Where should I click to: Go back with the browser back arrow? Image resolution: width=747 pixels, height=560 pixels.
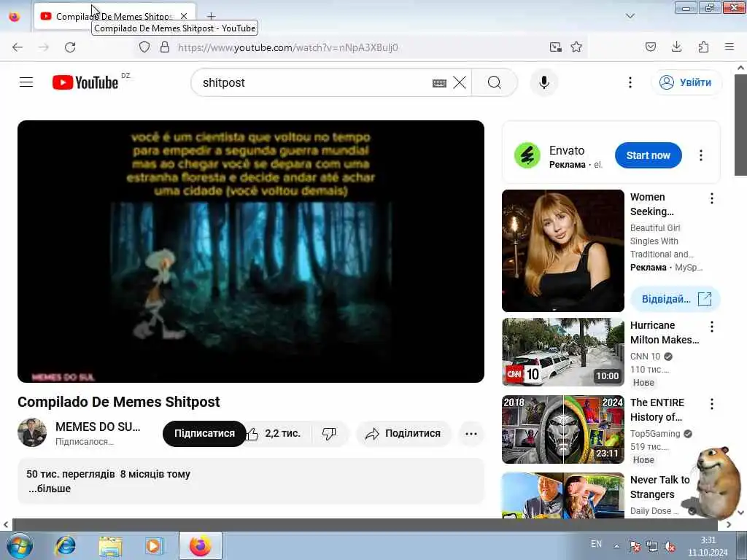tap(18, 47)
